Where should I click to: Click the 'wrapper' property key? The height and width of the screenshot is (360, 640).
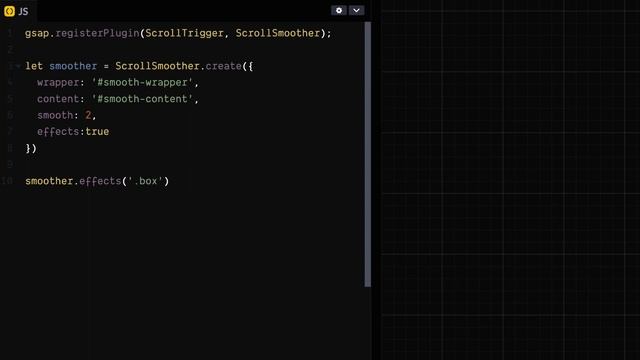tap(58, 82)
